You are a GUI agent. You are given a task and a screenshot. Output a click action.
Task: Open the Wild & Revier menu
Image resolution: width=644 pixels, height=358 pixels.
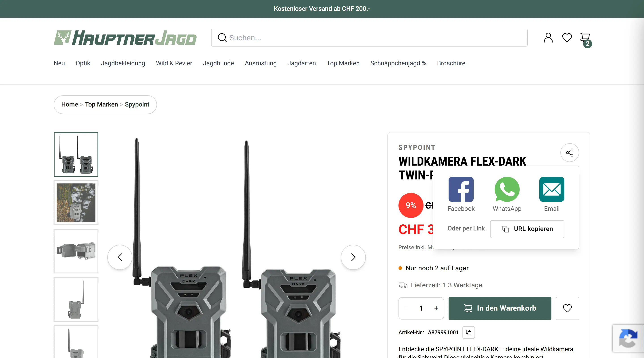[174, 63]
